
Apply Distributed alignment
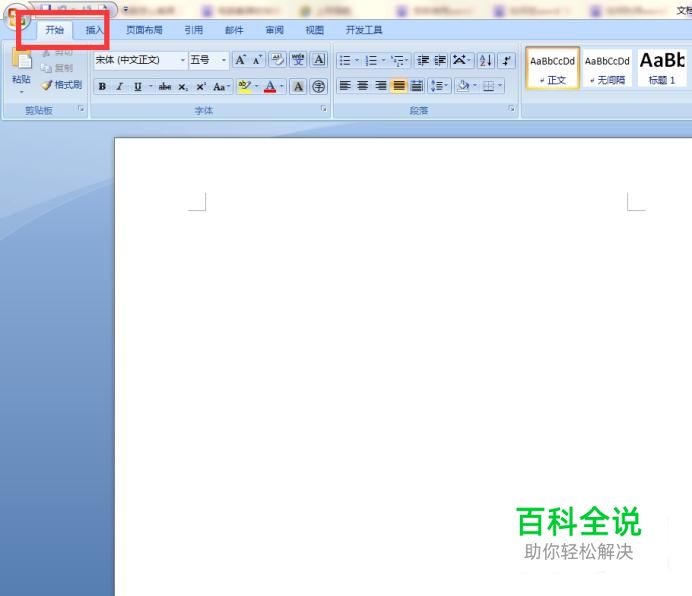pos(417,85)
